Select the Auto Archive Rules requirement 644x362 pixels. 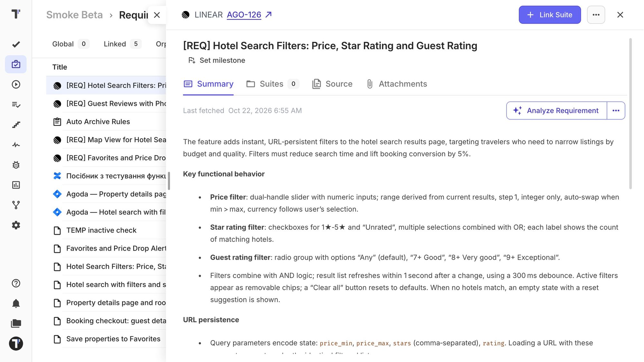click(106, 122)
